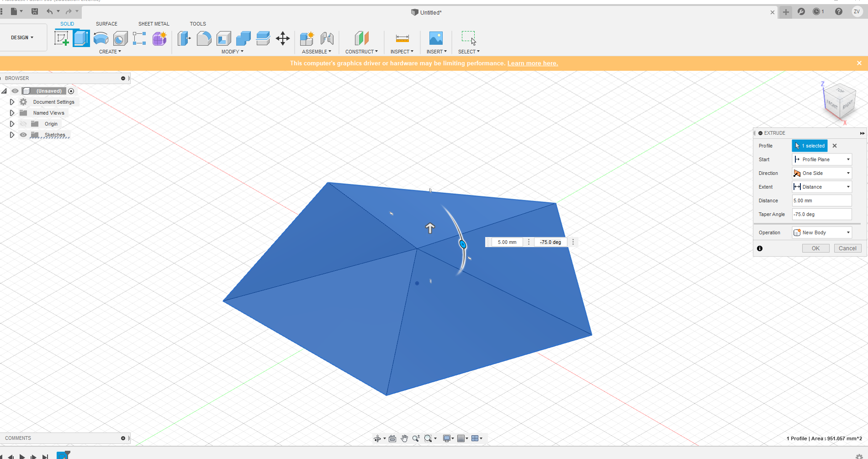Click the extrude distance arrow manipulator
Viewport: 868px width, 459px height.
click(x=430, y=228)
